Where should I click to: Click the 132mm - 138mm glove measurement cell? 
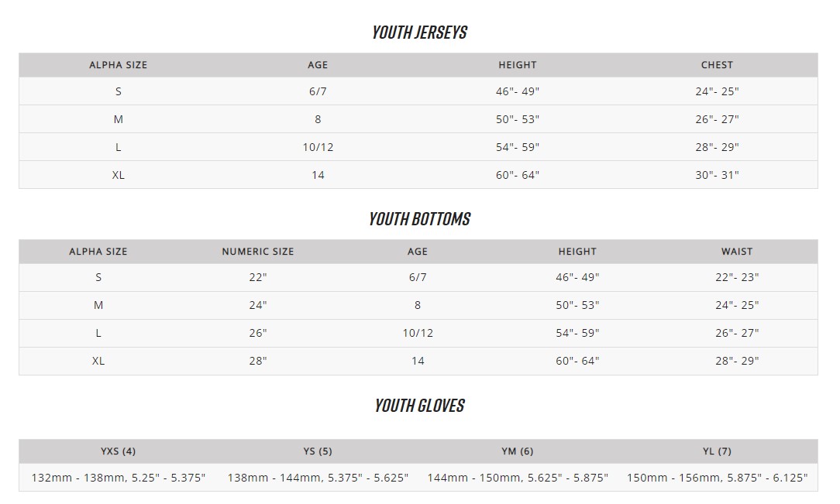(x=119, y=478)
